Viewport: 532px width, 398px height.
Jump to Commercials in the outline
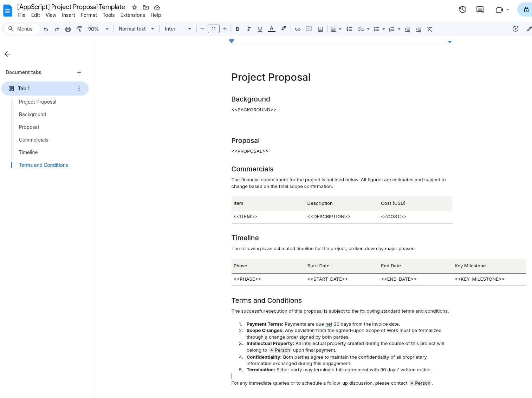point(34,140)
